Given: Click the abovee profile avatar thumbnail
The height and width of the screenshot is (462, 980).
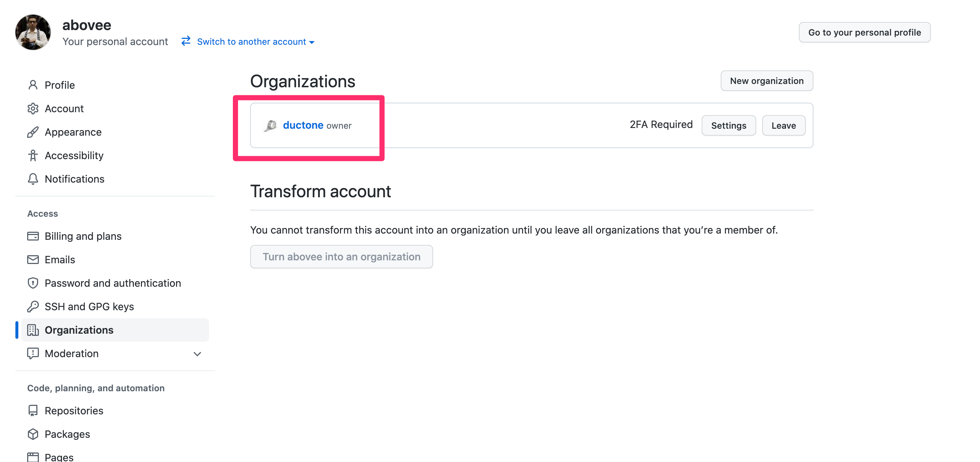Looking at the screenshot, I should coord(33,32).
